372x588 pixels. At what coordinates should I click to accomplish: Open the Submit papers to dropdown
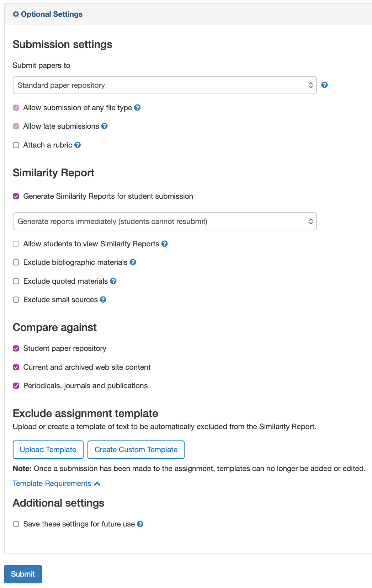(164, 85)
